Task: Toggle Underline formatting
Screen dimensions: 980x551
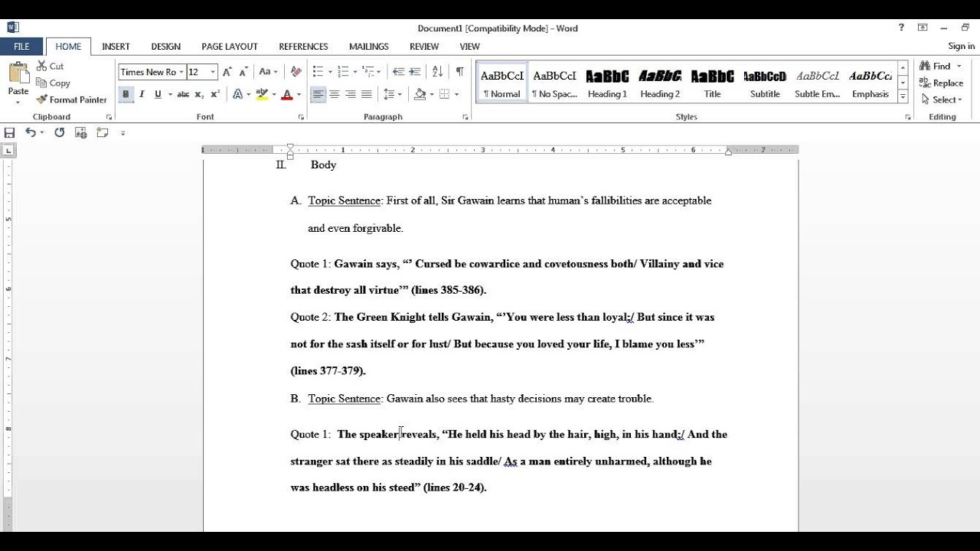Action: [x=158, y=94]
